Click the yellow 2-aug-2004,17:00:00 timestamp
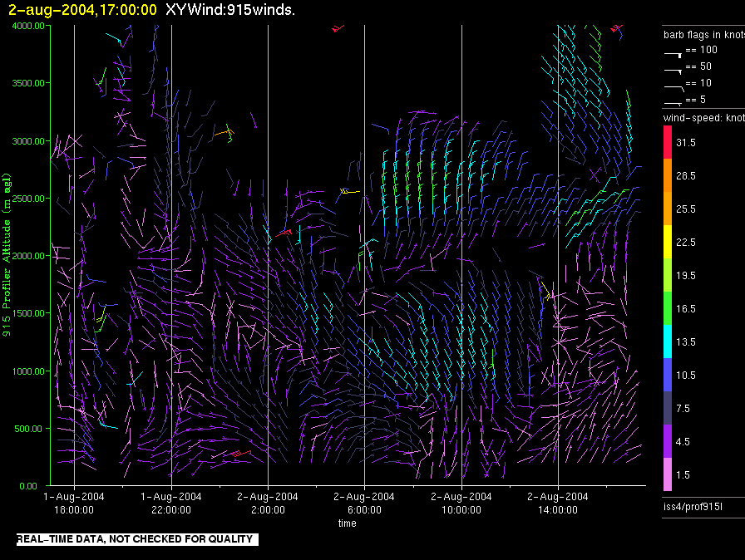745x560 pixels. click(82, 9)
